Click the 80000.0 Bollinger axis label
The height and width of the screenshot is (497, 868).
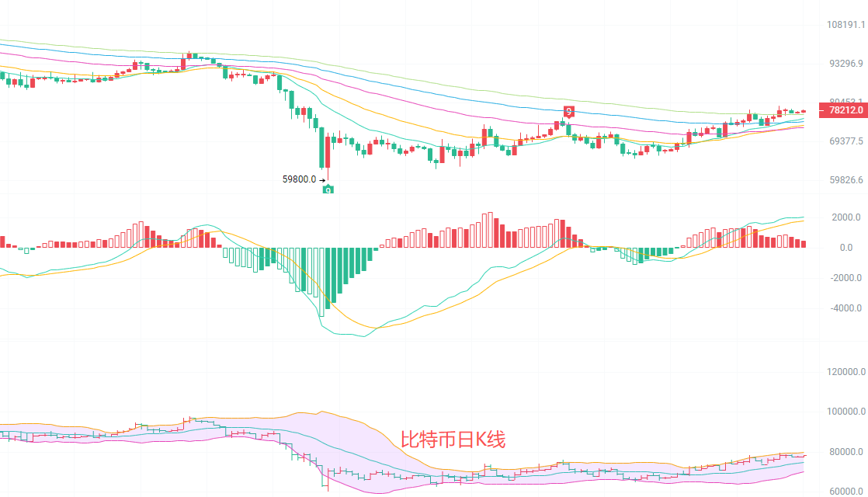pyautogui.click(x=845, y=452)
